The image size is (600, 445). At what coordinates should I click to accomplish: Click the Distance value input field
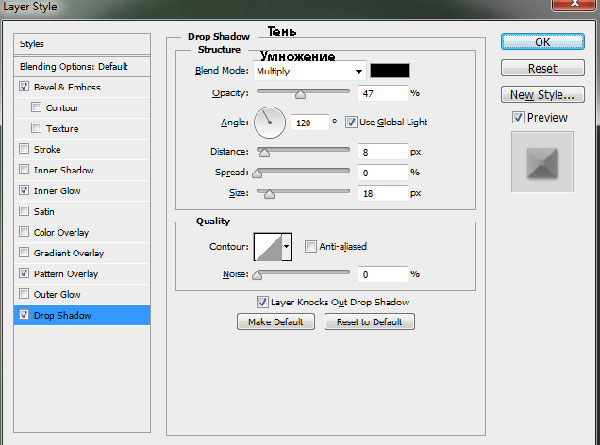coord(381,152)
